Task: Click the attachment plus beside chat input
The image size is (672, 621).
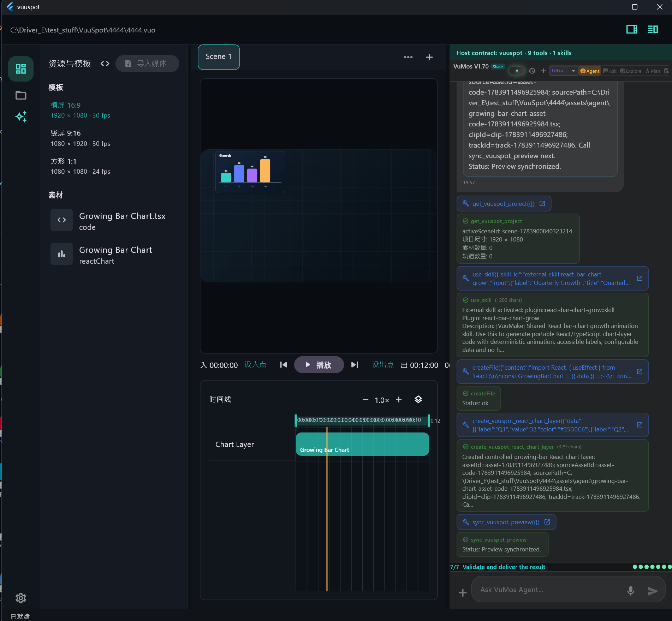Action: coord(463,593)
